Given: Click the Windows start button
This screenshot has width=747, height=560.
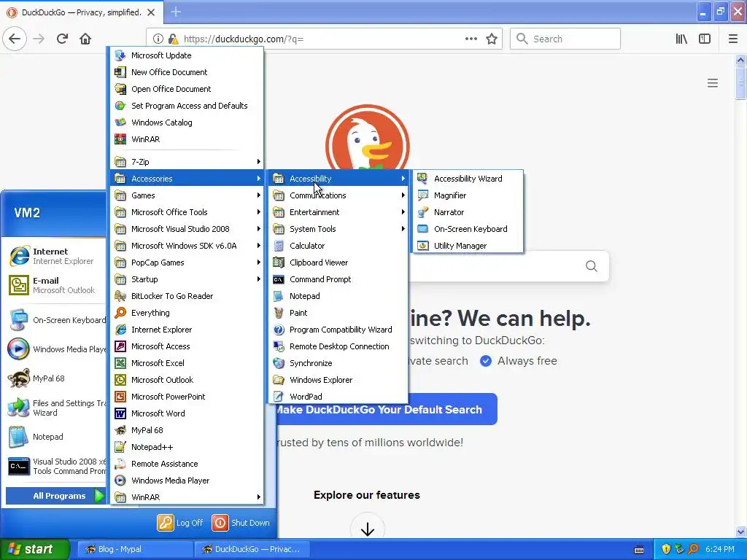Looking at the screenshot, I should pyautogui.click(x=34, y=549).
